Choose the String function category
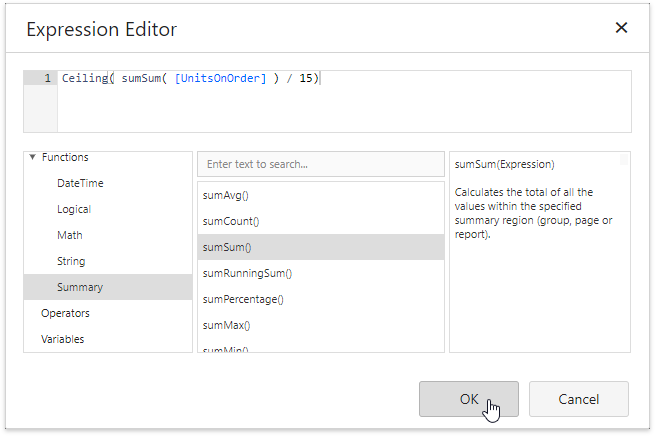655x436 pixels. [x=71, y=262]
